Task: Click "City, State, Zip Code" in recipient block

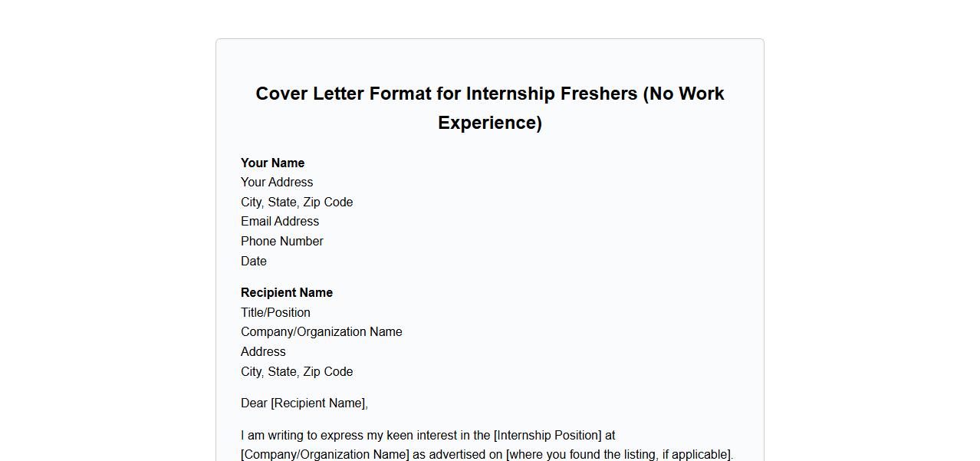Action: click(297, 372)
